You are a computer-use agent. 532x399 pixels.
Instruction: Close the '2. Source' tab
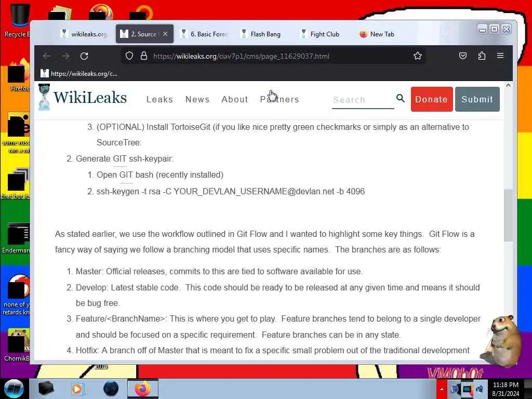(x=165, y=34)
